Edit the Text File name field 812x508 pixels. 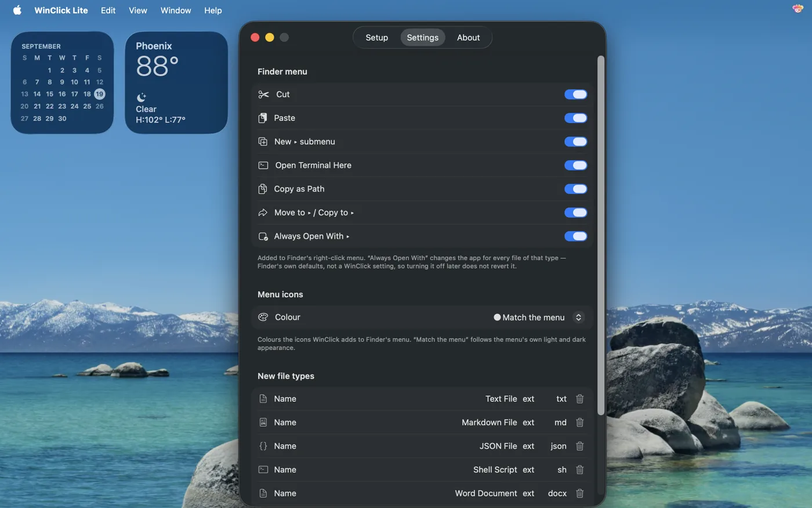(501, 399)
